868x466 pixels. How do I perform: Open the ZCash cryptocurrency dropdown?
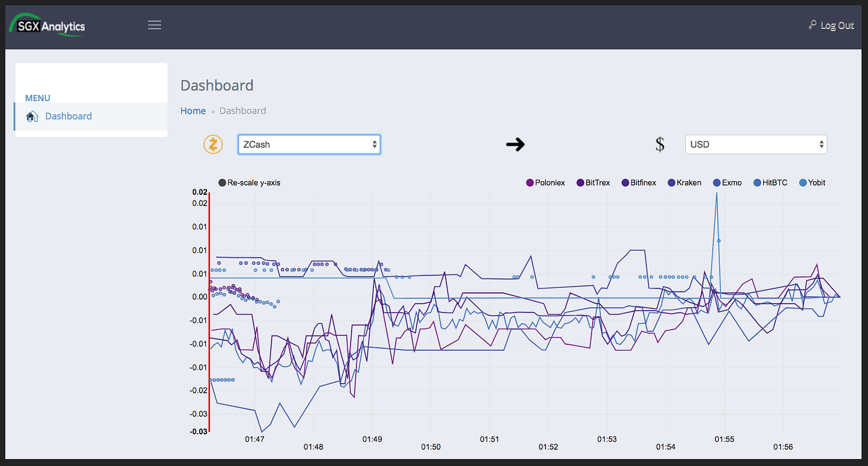point(309,144)
